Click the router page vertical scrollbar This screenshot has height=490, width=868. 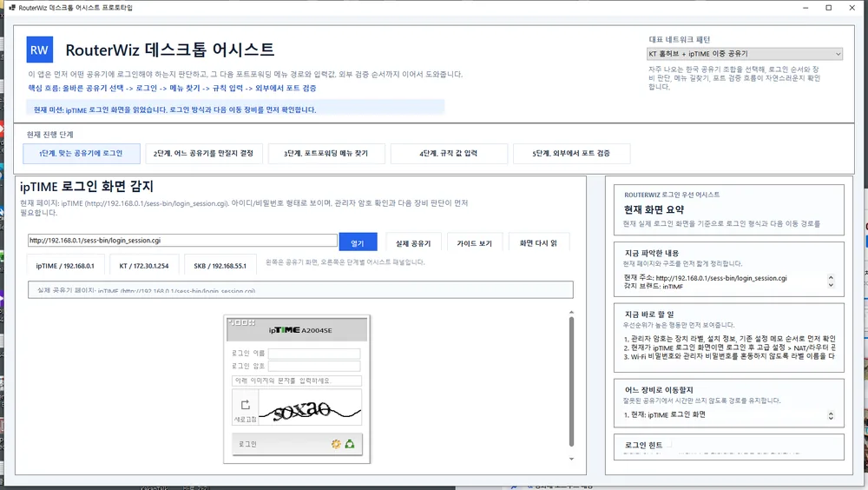pos(571,381)
